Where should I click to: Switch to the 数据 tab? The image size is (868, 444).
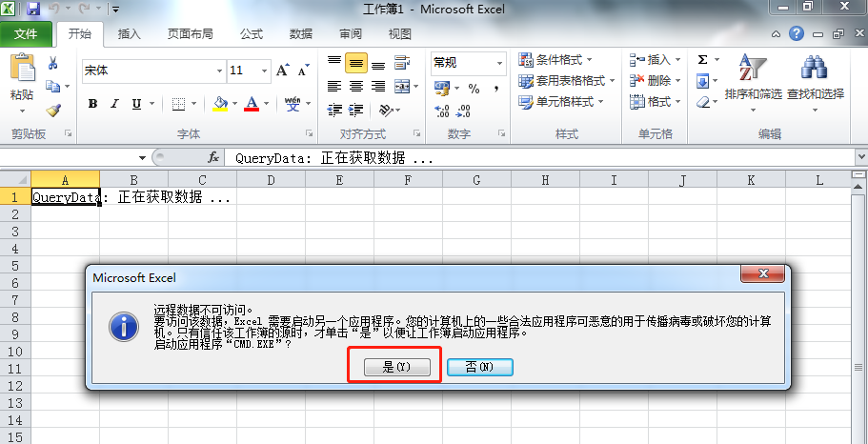pos(301,34)
